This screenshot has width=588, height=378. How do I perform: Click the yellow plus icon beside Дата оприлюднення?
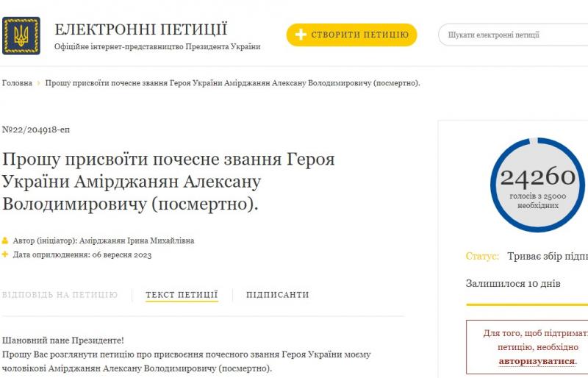pos(5,254)
